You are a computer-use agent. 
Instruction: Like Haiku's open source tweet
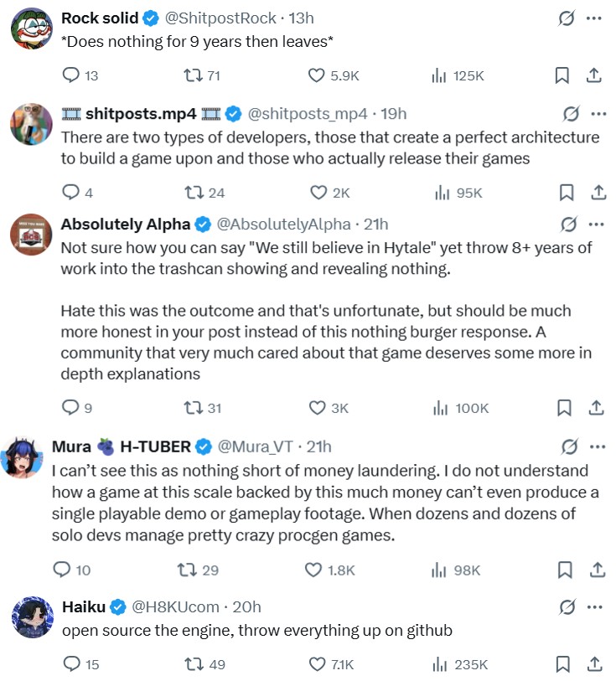pyautogui.click(x=318, y=664)
